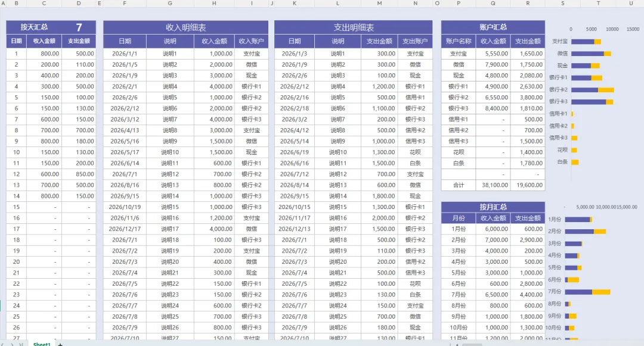
Task: Select day 26 in daily summary
Action: coord(17,328)
